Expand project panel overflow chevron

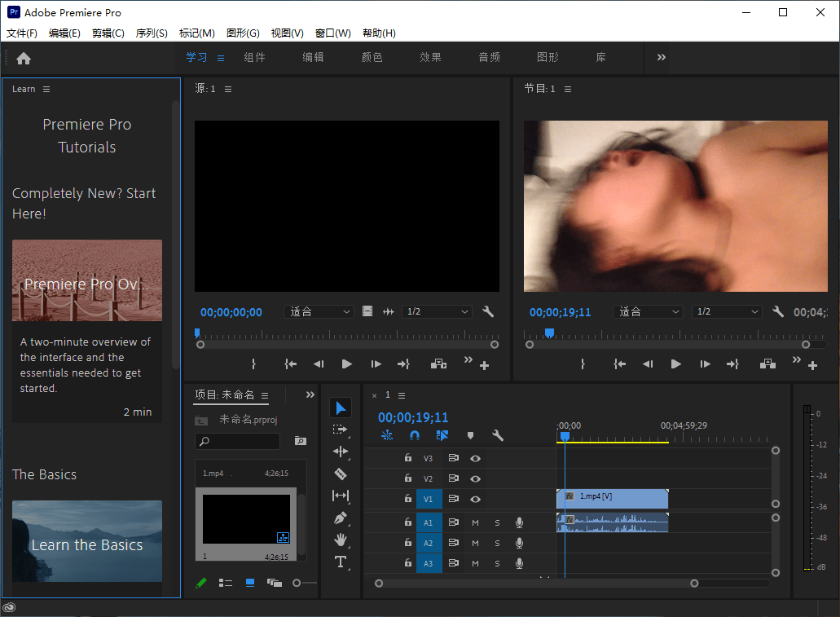click(310, 395)
